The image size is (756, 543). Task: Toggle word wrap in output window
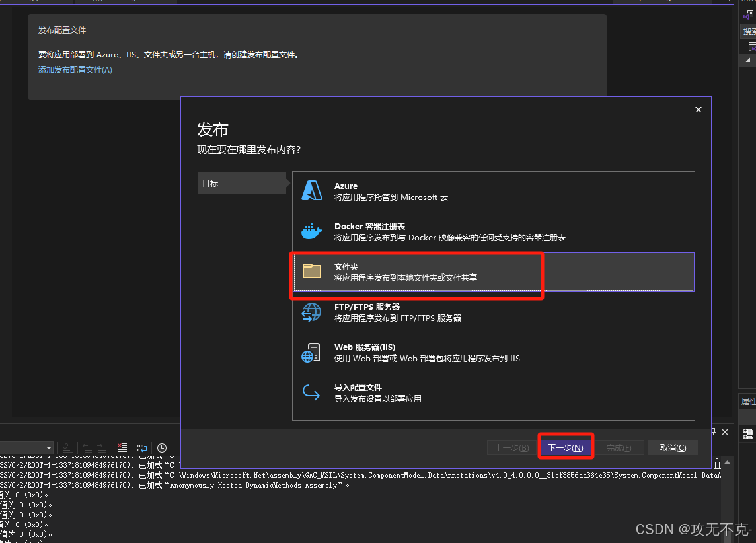coord(141,448)
